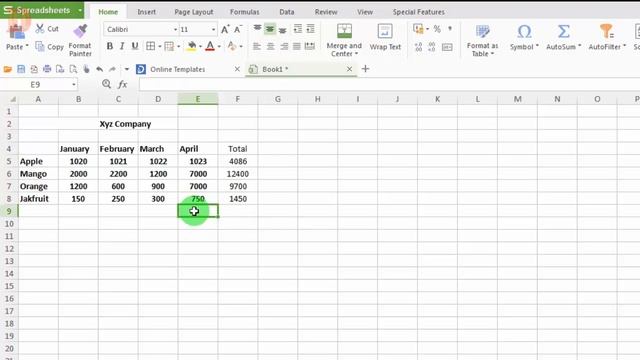Undo the last action
The height and width of the screenshot is (360, 640).
99,69
